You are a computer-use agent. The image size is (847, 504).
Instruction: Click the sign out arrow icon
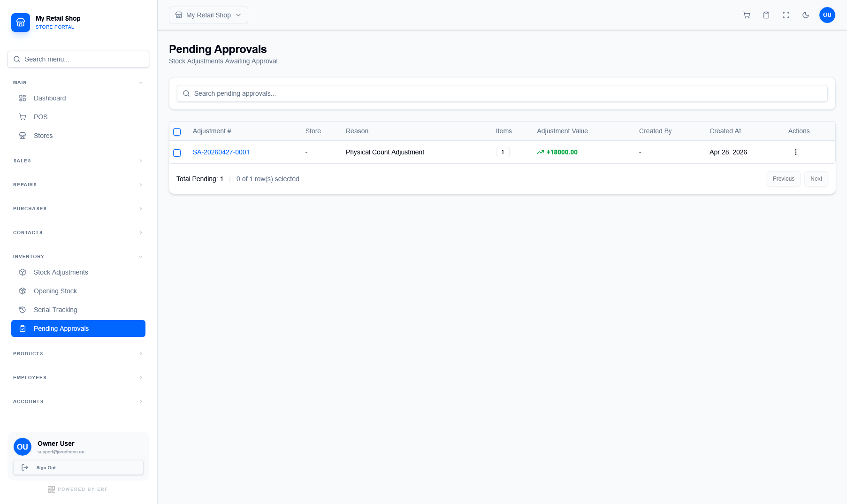tap(25, 467)
